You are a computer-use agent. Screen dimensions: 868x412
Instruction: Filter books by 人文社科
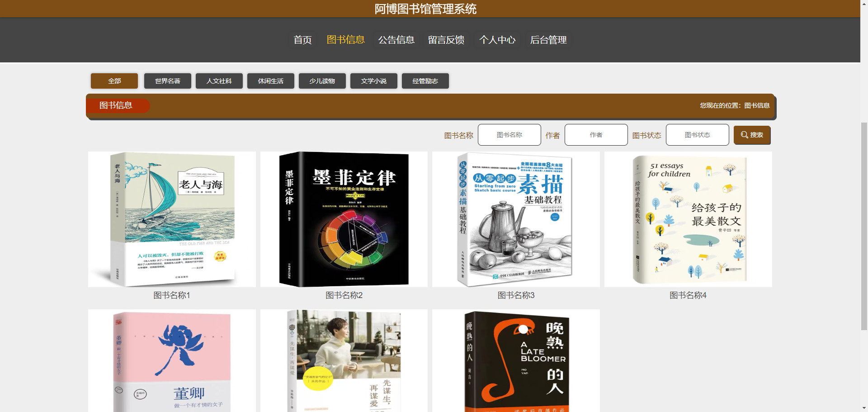219,81
